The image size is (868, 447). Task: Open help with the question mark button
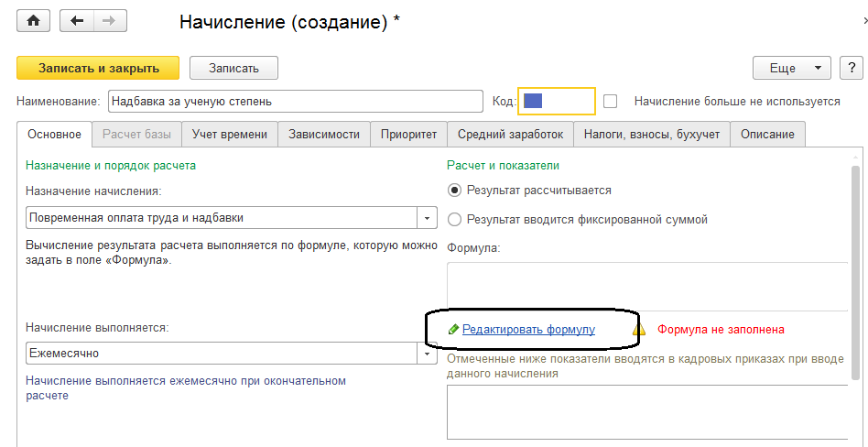(852, 68)
